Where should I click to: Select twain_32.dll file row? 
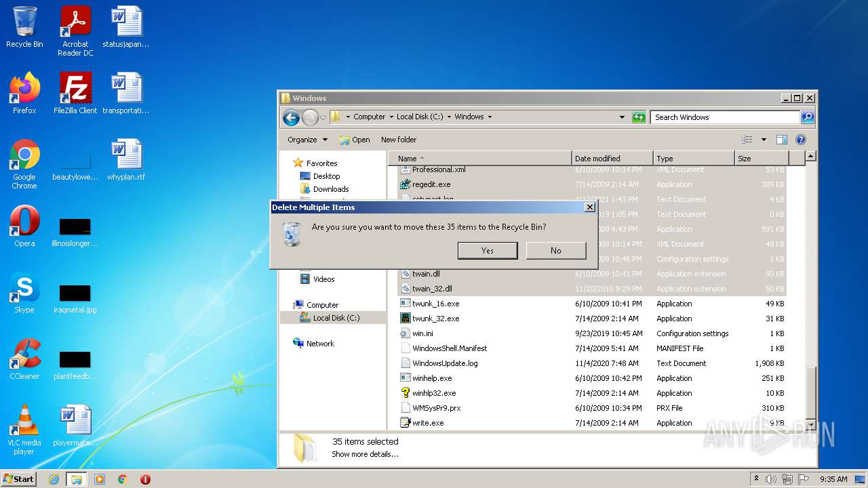593,289
